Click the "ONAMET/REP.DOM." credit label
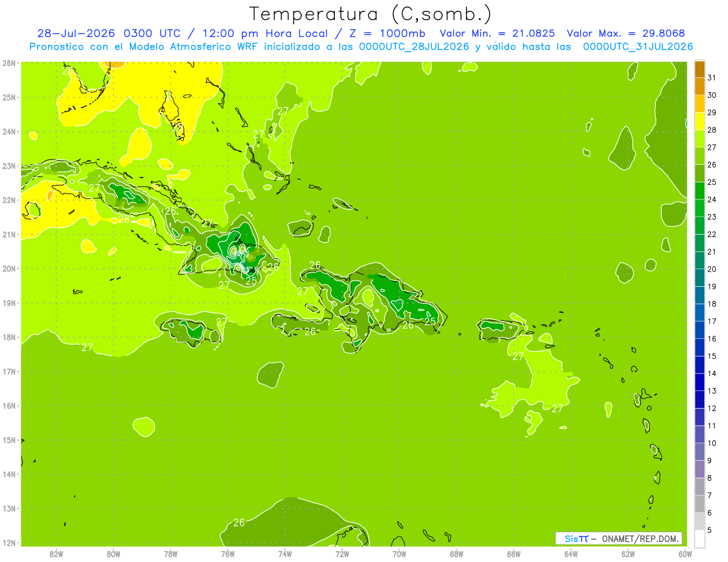Screen dimensions: 728x562 coord(641,538)
